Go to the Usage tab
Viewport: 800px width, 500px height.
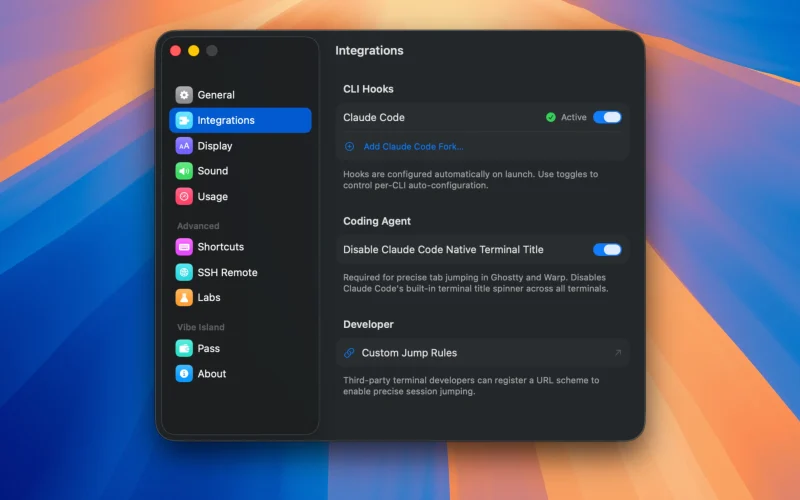[x=240, y=196]
